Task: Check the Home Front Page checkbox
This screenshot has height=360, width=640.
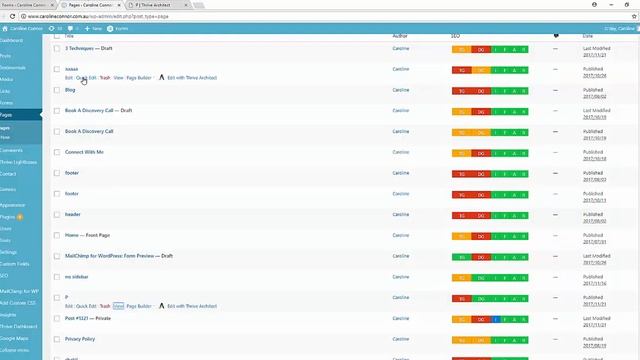Action: (x=57, y=236)
